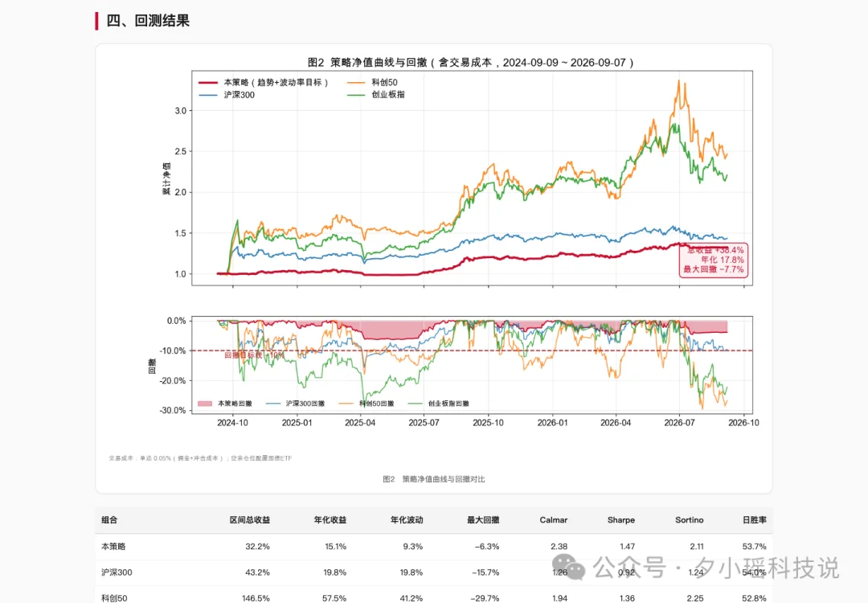Click y-axis tick label 3.0
The width and height of the screenshot is (868, 603).
[181, 111]
